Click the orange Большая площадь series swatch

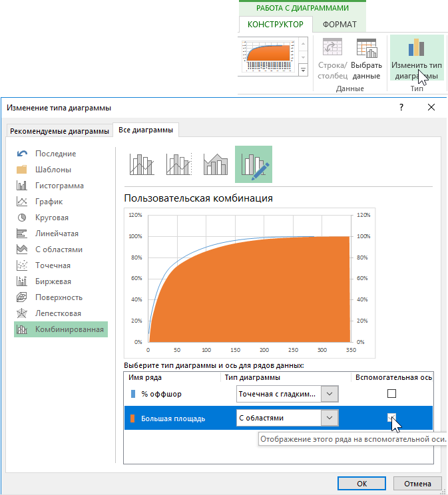tap(132, 418)
